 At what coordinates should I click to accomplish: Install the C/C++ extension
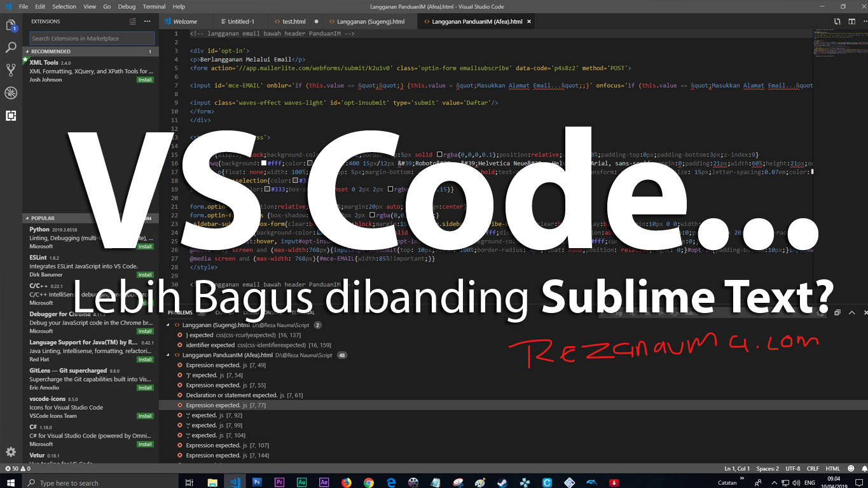coord(145,303)
